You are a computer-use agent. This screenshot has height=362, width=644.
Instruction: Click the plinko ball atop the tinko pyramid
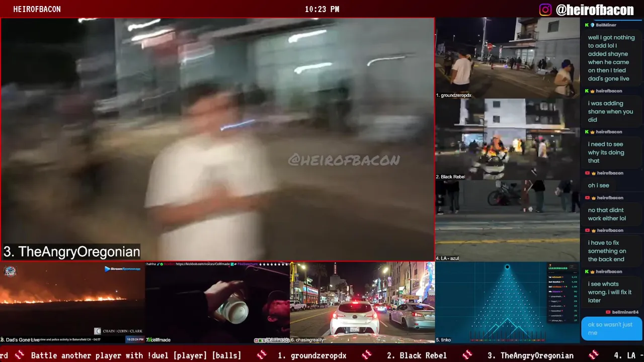[x=507, y=267]
